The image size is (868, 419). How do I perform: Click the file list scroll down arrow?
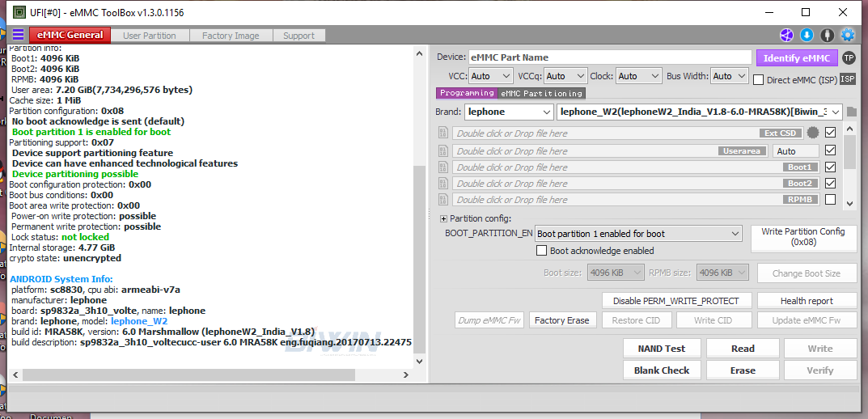849,204
